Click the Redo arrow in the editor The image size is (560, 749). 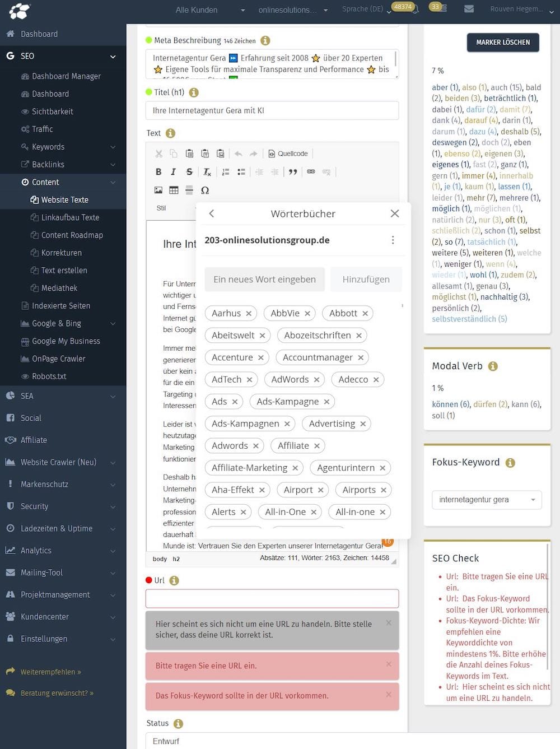tap(254, 153)
